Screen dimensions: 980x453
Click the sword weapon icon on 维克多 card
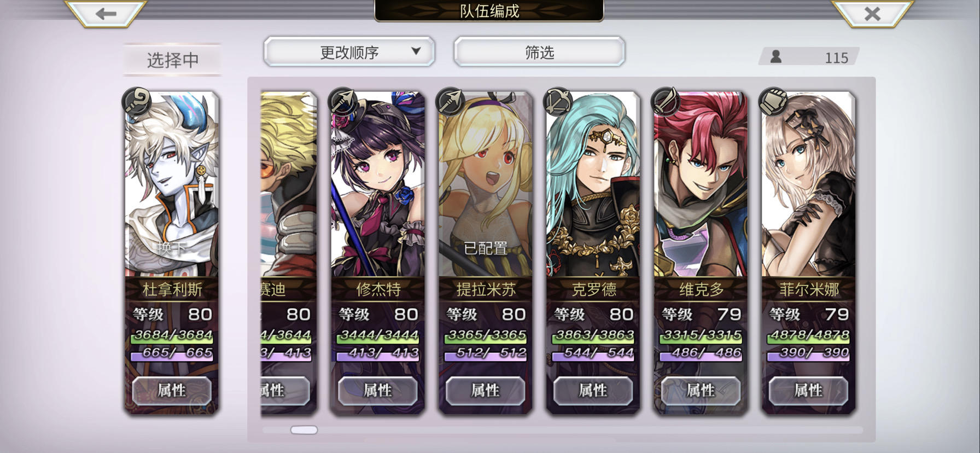[666, 102]
